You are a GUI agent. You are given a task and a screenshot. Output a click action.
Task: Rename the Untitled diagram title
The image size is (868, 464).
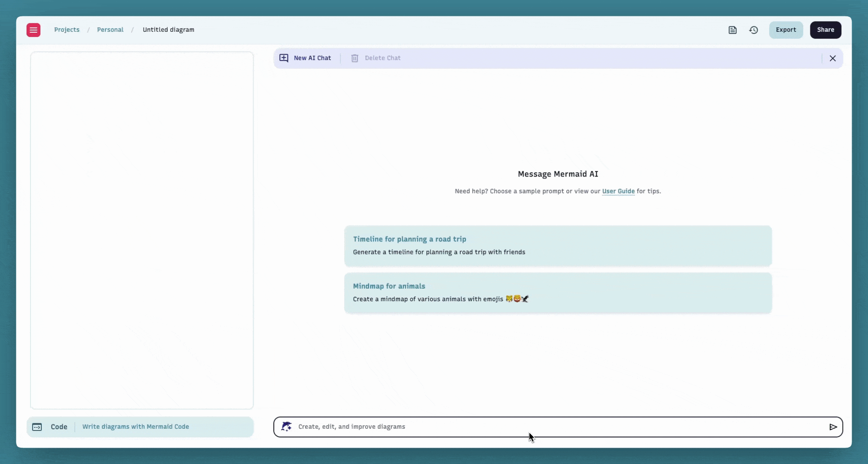pos(168,30)
